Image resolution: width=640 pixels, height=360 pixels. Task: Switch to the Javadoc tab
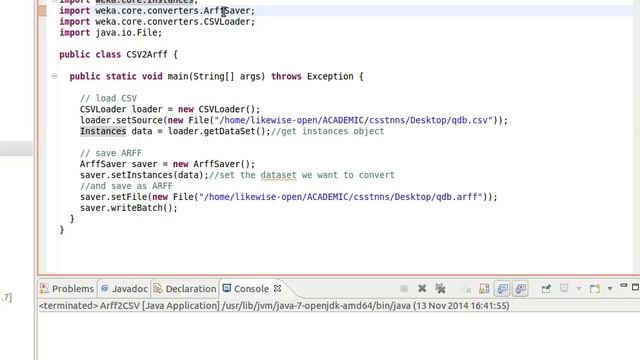click(124, 289)
